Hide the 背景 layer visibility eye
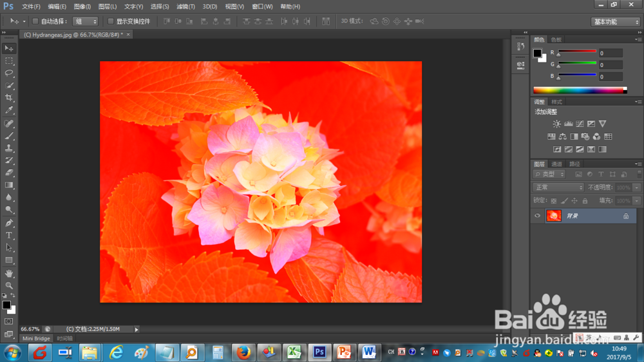 pos(537,216)
